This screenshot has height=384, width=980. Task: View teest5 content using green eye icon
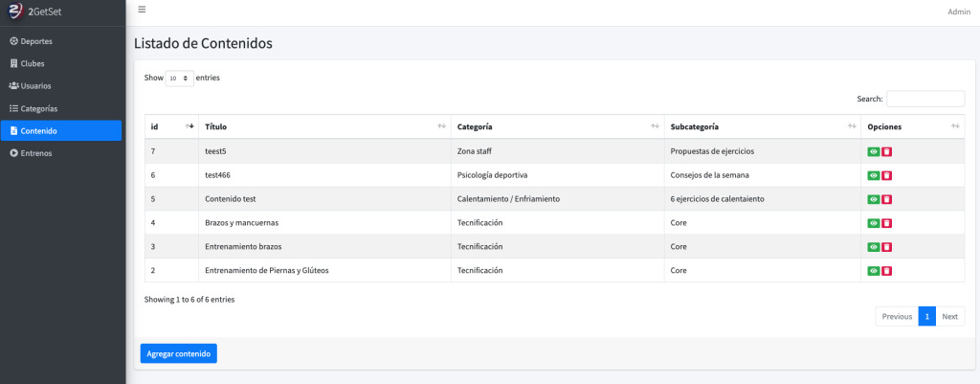click(x=873, y=151)
